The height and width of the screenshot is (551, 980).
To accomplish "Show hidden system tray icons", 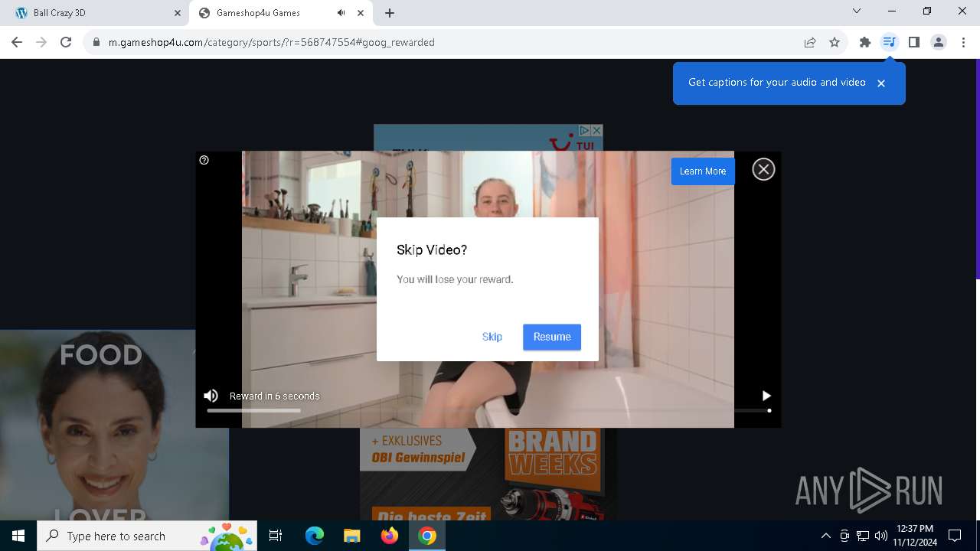I will [826, 536].
